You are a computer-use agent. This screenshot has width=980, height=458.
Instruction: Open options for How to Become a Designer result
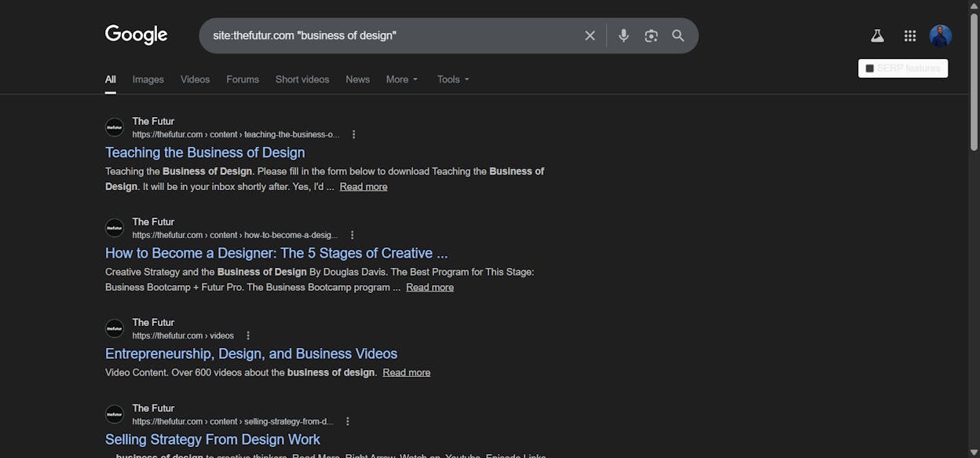(x=352, y=235)
